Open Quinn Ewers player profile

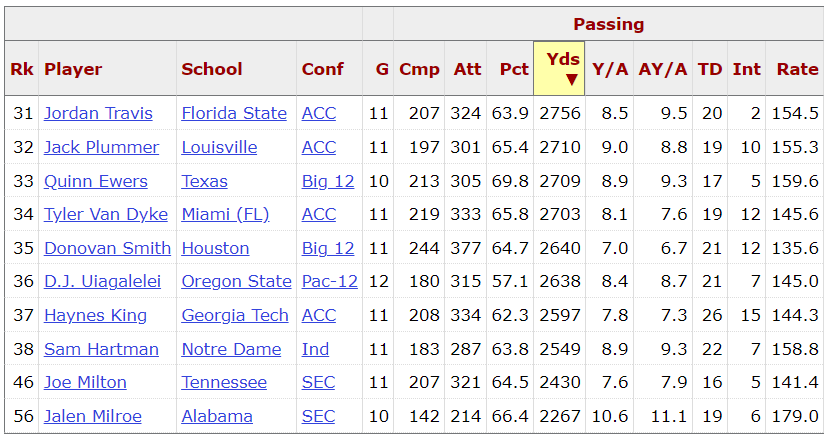[x=95, y=181]
